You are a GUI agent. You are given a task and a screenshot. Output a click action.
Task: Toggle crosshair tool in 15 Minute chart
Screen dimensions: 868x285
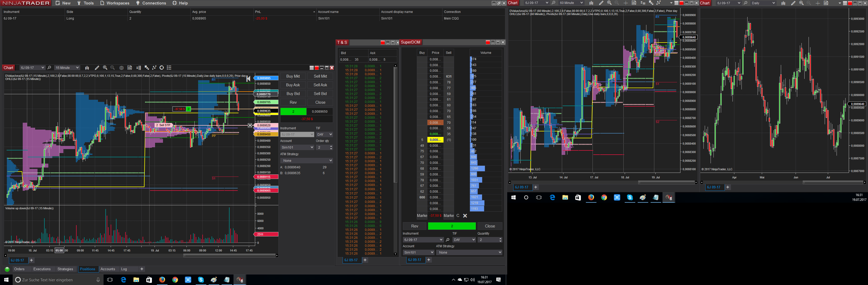coord(122,68)
